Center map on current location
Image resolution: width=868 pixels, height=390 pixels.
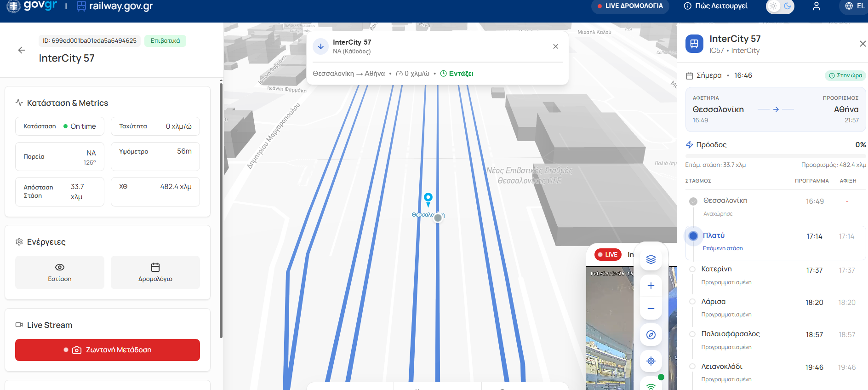(x=651, y=361)
